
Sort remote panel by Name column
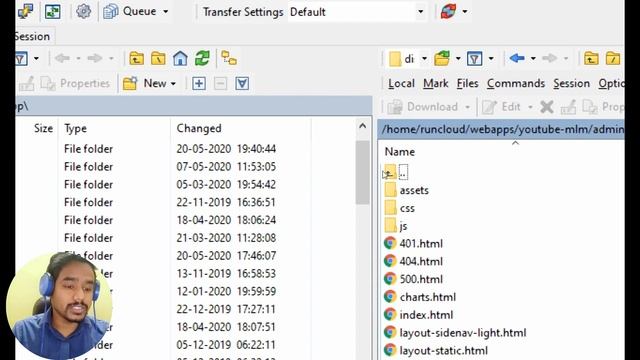pos(400,152)
